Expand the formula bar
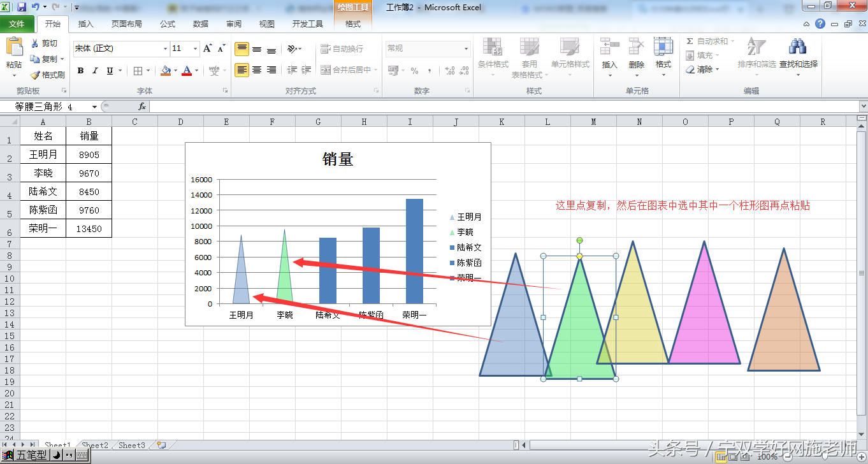The width and height of the screenshot is (868, 464). (863, 106)
